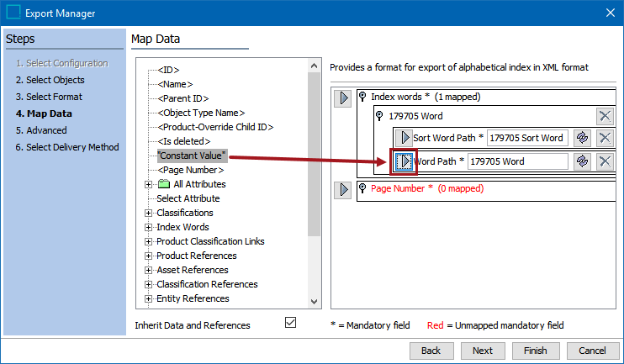Image resolution: width=624 pixels, height=364 pixels.
Task: Delete the Sort Word Path mapping
Action: click(605, 138)
